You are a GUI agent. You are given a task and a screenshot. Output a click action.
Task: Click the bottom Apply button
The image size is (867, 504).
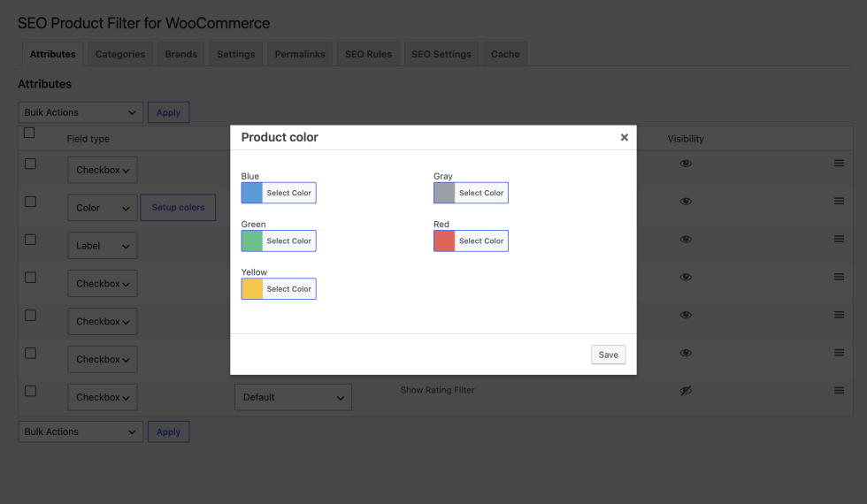pos(169,431)
